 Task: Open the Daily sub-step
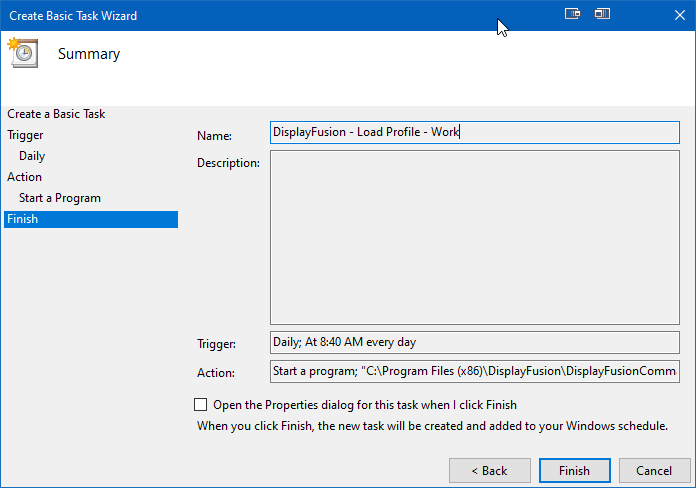[x=32, y=156]
